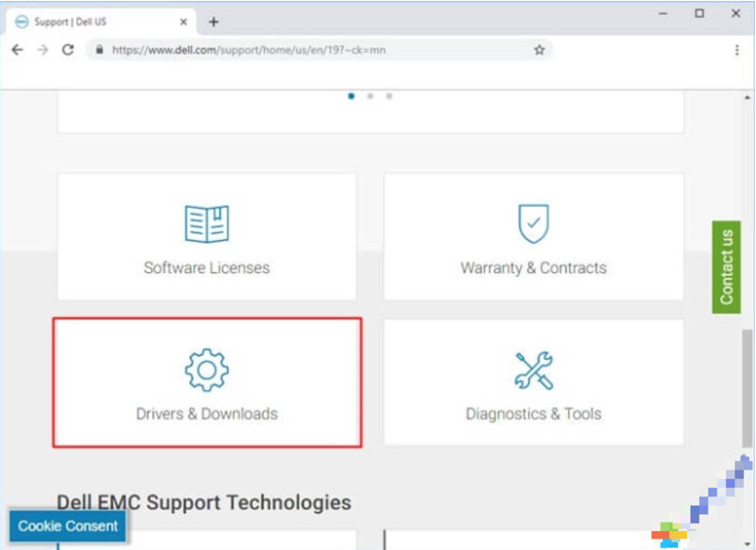Viewport: 756px width, 550px height.
Task: Reload the Dell support page
Action: (x=68, y=50)
